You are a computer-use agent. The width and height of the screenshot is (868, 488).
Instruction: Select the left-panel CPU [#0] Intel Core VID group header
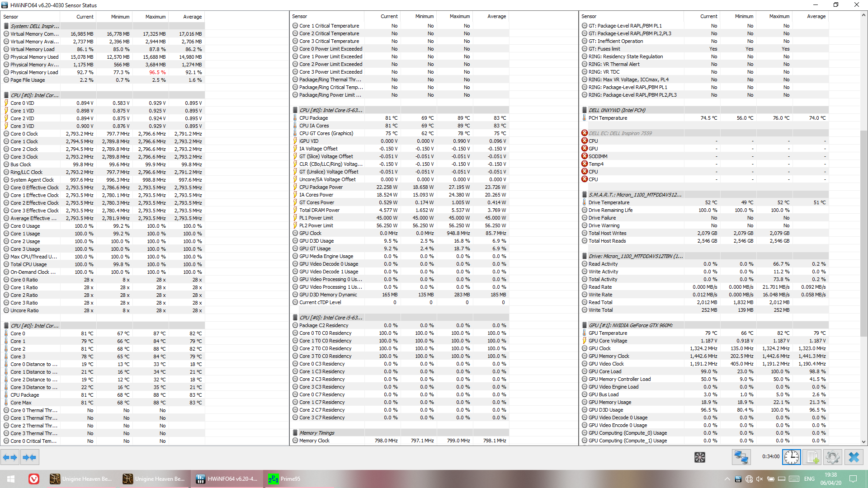[104, 95]
